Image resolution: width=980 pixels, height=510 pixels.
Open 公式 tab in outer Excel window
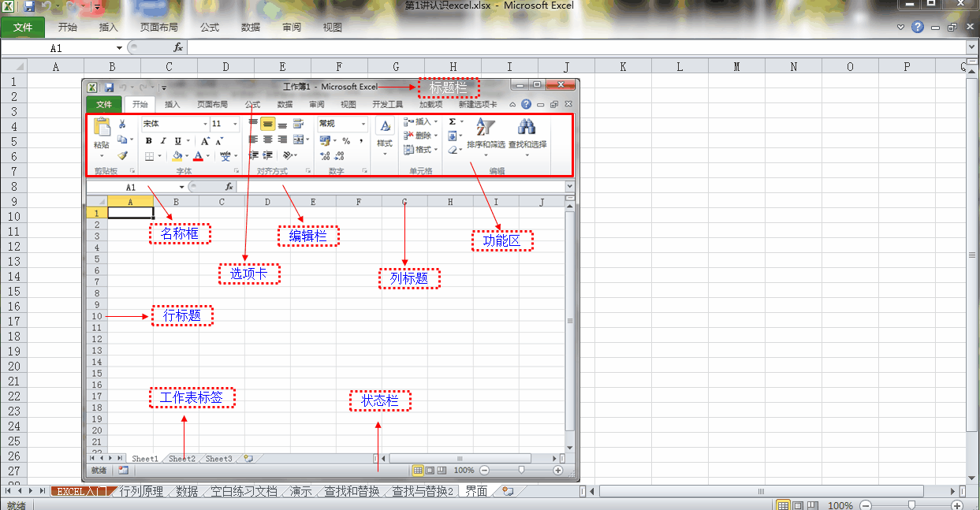[x=210, y=27]
